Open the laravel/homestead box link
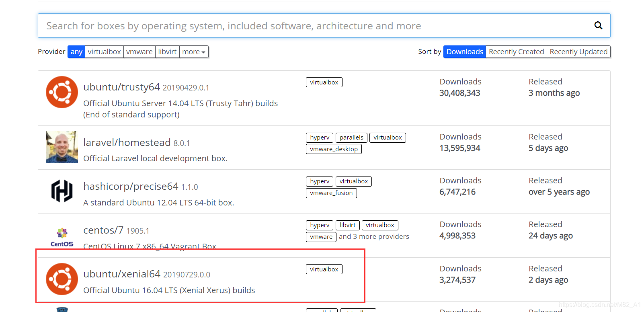Screen dimensions: 644x312 127,142
